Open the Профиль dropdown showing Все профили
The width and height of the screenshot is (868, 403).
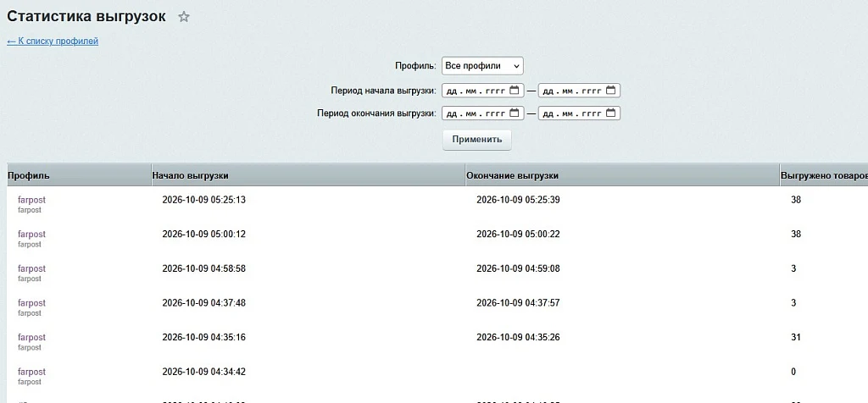[x=482, y=66]
